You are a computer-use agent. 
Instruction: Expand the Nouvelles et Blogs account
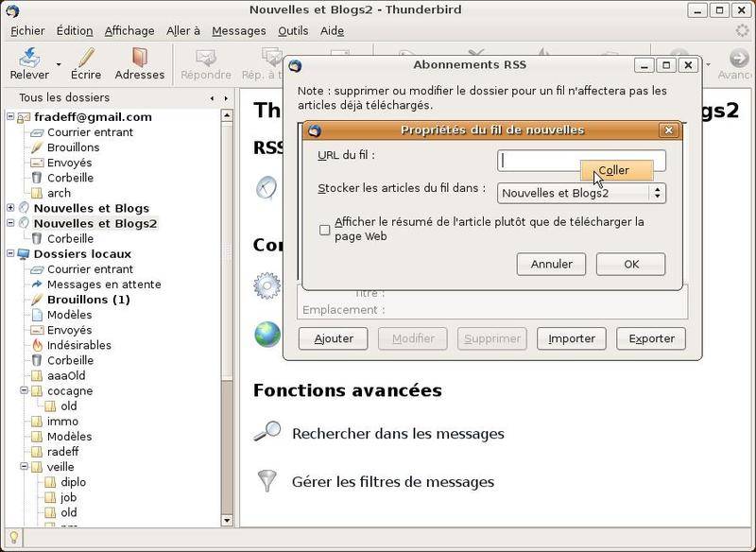coord(10,208)
